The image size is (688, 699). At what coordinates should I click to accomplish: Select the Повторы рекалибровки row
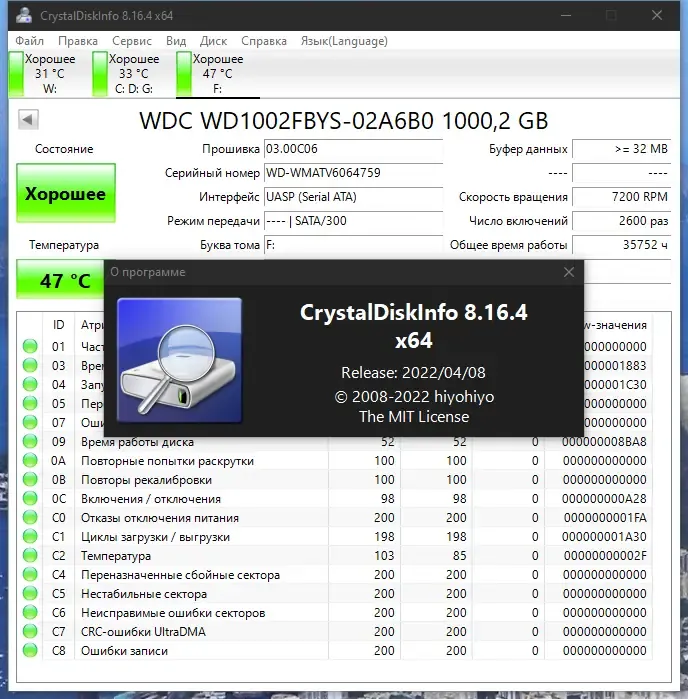pyautogui.click(x=335, y=480)
